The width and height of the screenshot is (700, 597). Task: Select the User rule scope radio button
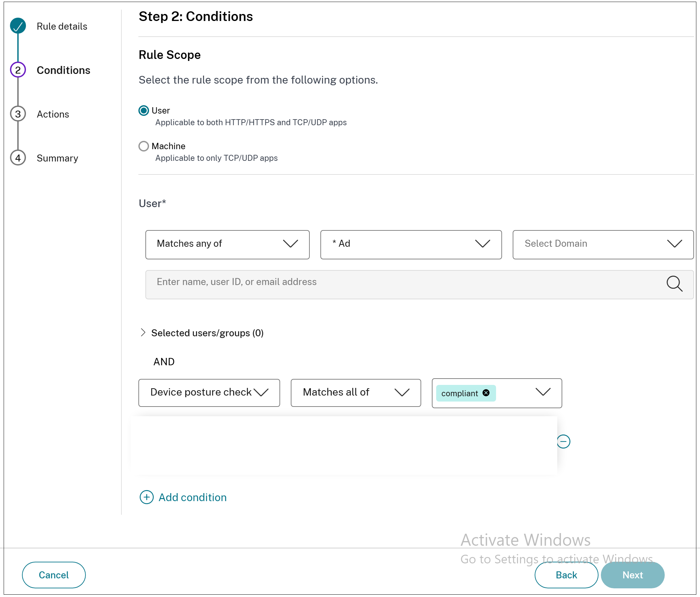click(144, 111)
